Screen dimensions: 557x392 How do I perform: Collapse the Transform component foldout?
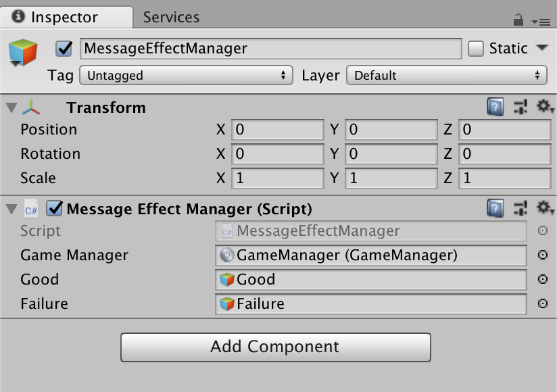(11, 107)
